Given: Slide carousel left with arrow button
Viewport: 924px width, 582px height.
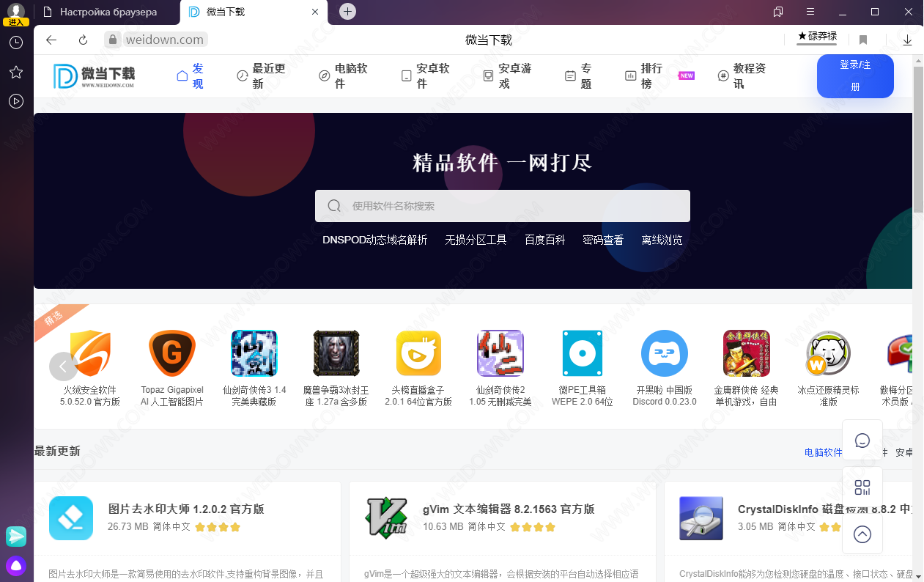Looking at the screenshot, I should point(64,366).
